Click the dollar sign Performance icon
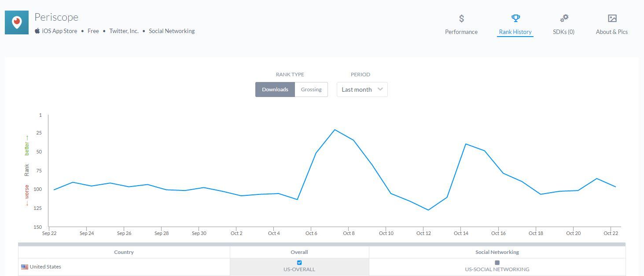The height and width of the screenshot is (276, 644). coord(461,19)
